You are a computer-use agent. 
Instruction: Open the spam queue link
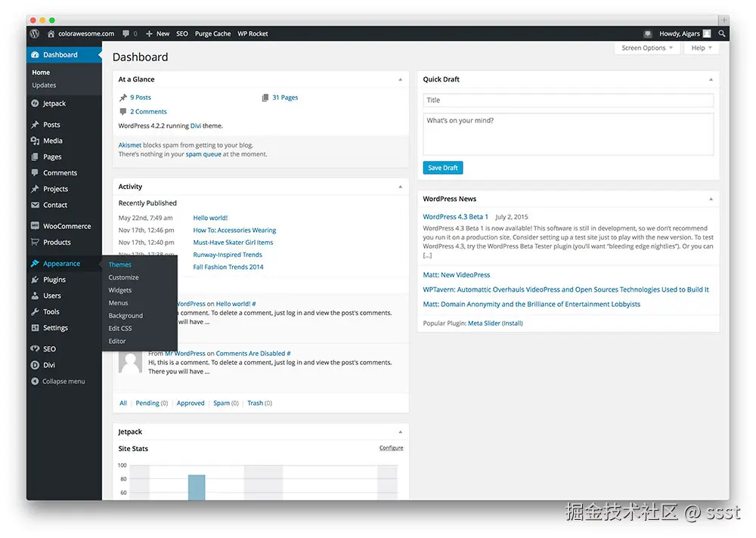point(203,154)
